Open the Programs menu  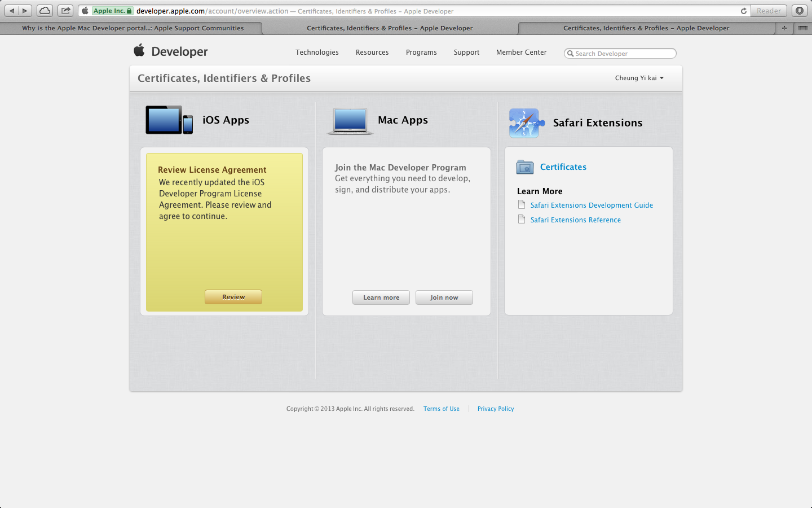pos(421,52)
